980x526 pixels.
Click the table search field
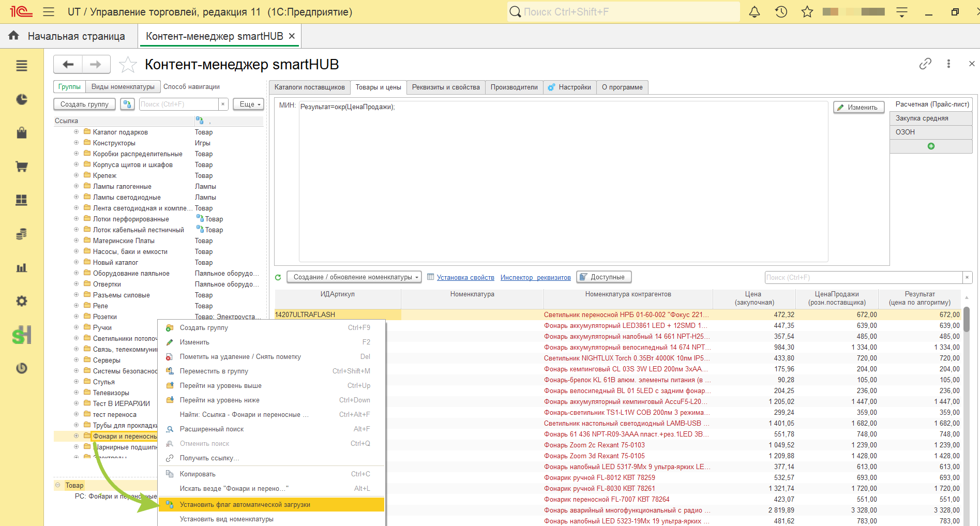coord(864,277)
